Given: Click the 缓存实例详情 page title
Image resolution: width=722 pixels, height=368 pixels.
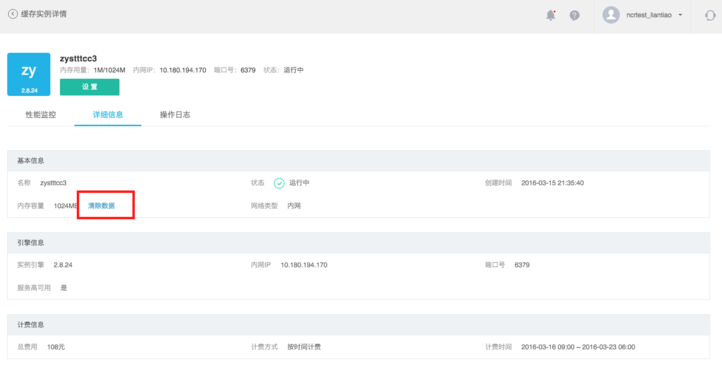Looking at the screenshot, I should pyautogui.click(x=44, y=14).
